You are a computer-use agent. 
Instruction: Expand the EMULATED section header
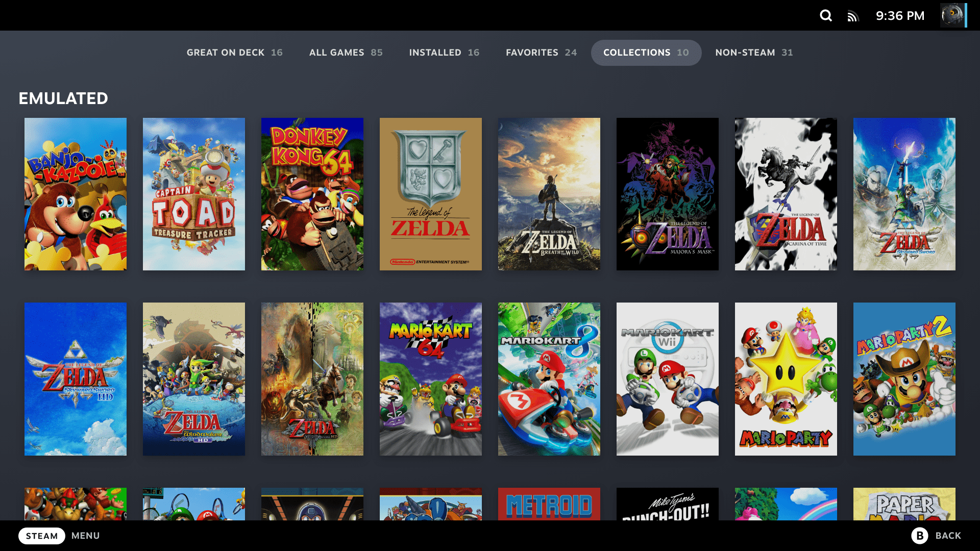pyautogui.click(x=63, y=97)
